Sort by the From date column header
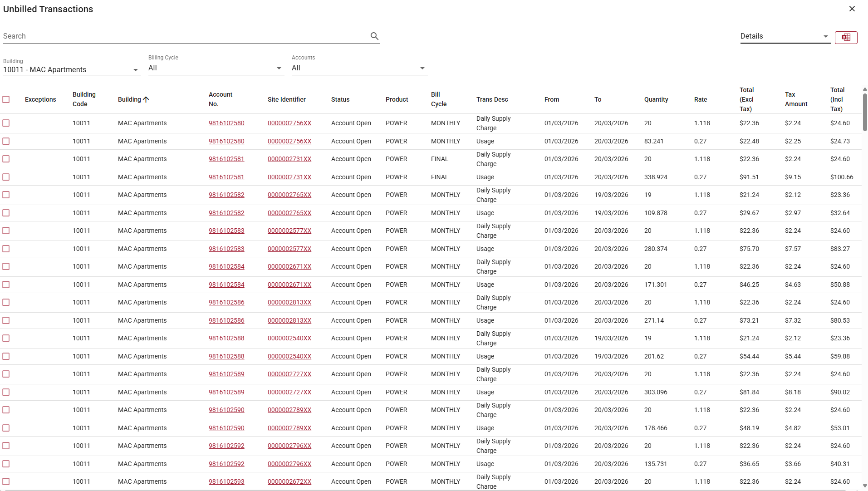868x491 pixels. [x=552, y=99]
